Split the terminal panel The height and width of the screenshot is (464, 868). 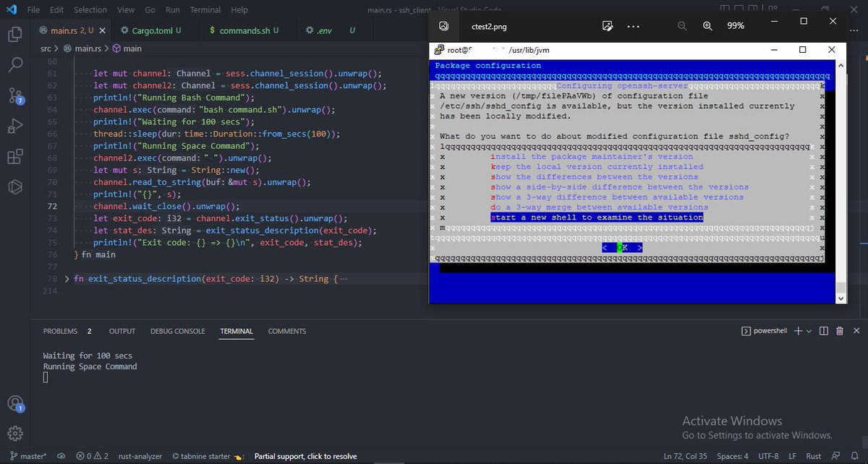pyautogui.click(x=824, y=331)
